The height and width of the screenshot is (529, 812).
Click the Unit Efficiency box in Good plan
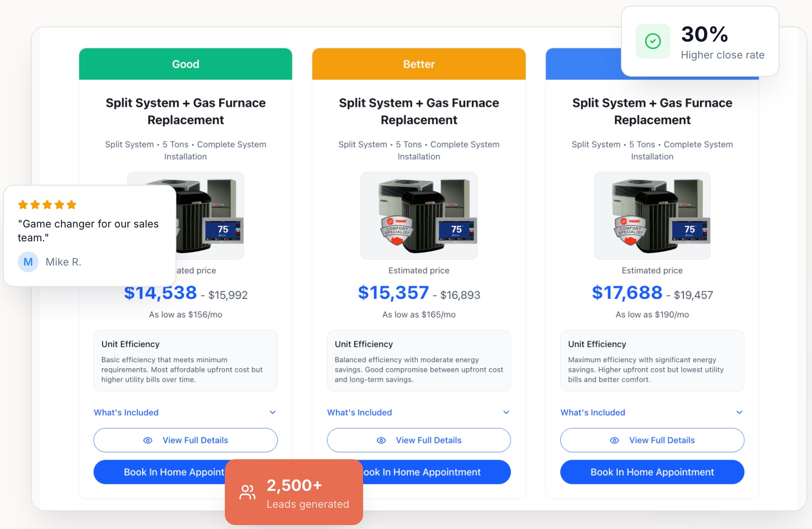click(x=185, y=361)
